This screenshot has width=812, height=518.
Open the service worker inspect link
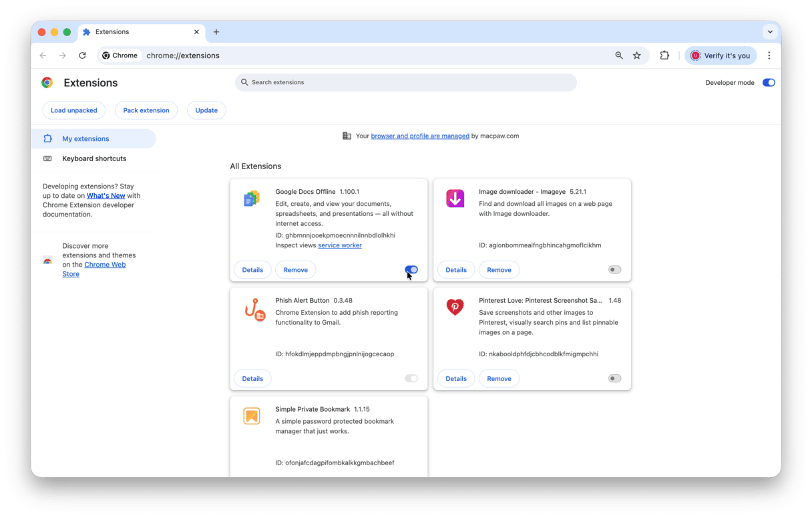(340, 245)
